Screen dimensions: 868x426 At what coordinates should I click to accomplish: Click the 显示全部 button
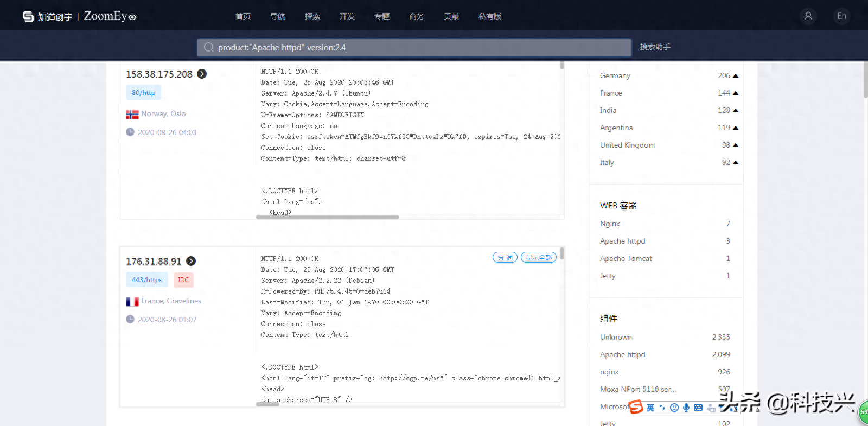click(539, 257)
